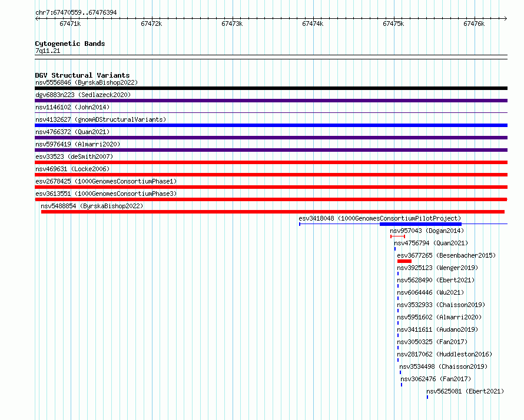Click the red esv2678425 variant bar

tap(271, 187)
